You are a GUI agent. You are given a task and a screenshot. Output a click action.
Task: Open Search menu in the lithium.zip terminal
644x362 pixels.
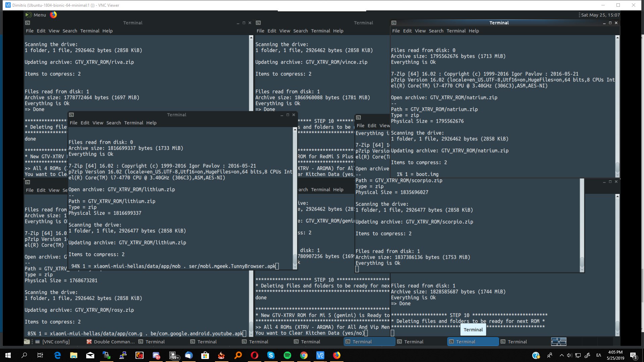pos(113,123)
